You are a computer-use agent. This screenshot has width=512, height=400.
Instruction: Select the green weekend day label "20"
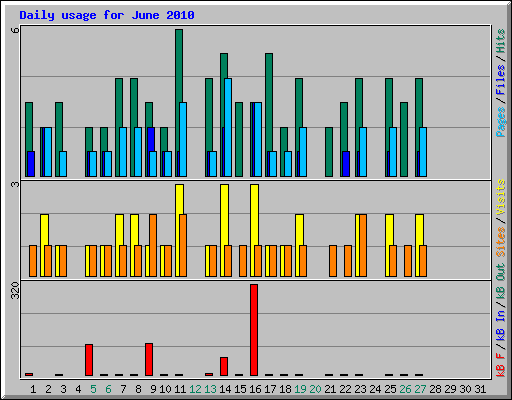tap(315, 389)
